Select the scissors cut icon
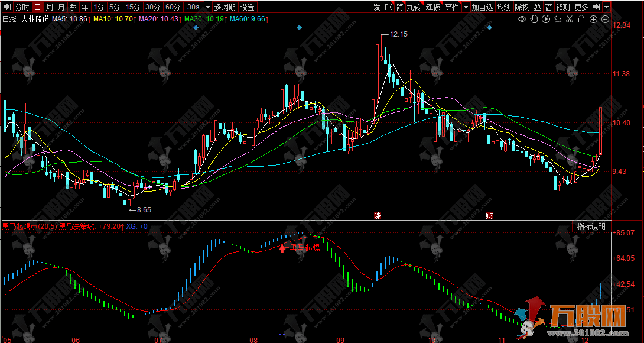644x343 pixels. 570,20
